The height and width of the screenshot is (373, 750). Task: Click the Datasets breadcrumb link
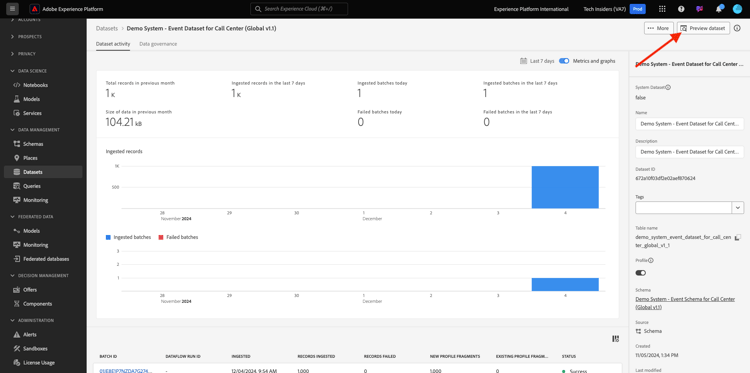pos(107,29)
